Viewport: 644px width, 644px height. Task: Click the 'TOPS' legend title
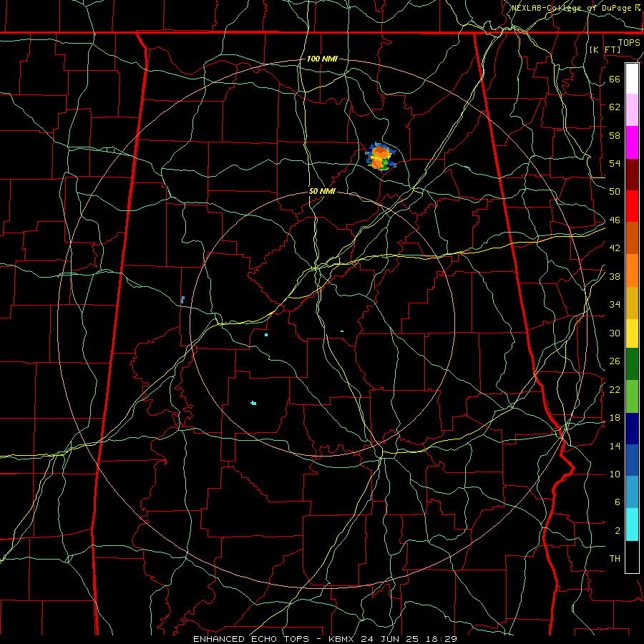pos(629,43)
